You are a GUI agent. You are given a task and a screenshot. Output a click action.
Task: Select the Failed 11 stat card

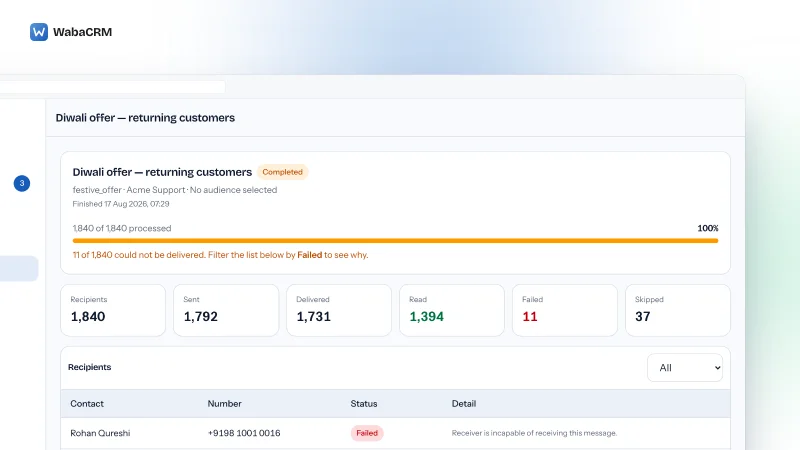tap(565, 310)
